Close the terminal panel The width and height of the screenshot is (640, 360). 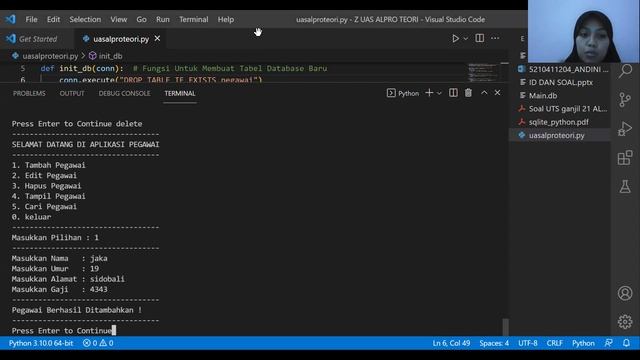(x=497, y=93)
